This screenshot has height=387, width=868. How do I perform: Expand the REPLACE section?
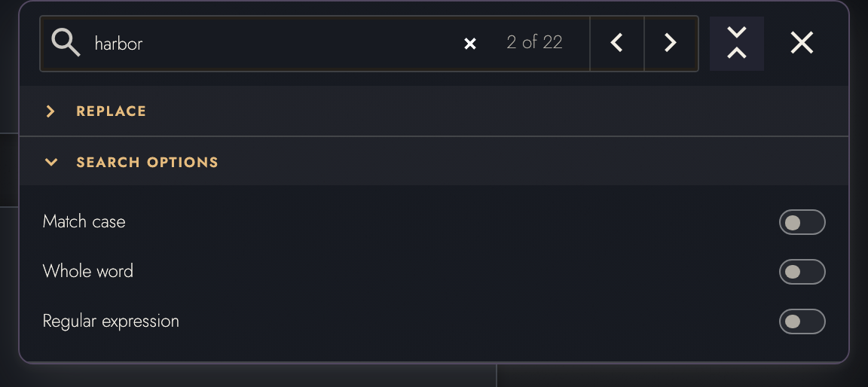pyautogui.click(x=111, y=111)
